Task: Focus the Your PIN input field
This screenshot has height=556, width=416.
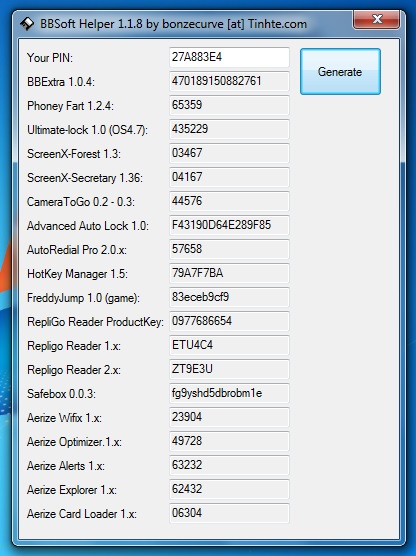Action: pyautogui.click(x=229, y=57)
